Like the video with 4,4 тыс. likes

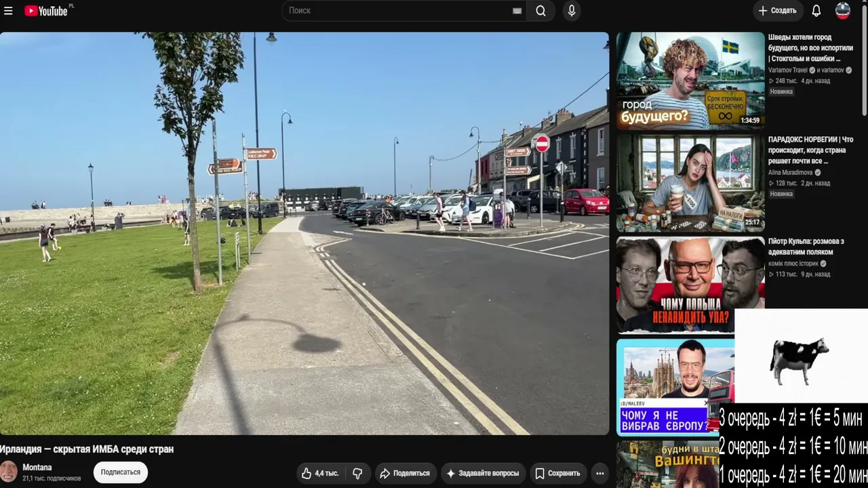pos(320,473)
